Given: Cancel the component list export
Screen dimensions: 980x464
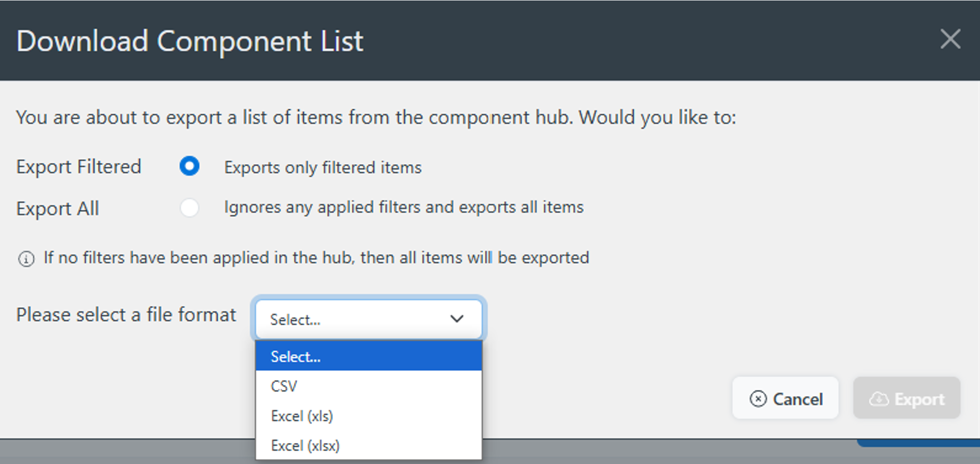Looking at the screenshot, I should coord(785,399).
